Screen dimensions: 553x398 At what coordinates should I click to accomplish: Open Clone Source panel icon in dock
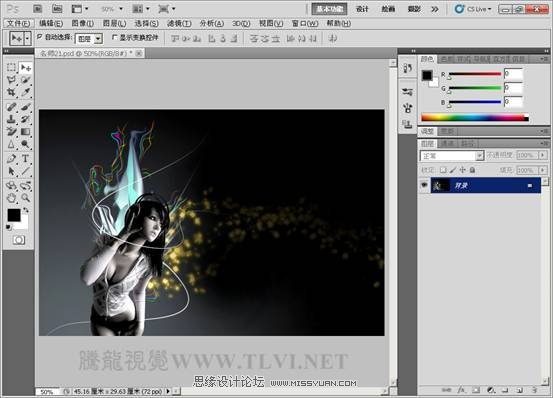tap(407, 124)
